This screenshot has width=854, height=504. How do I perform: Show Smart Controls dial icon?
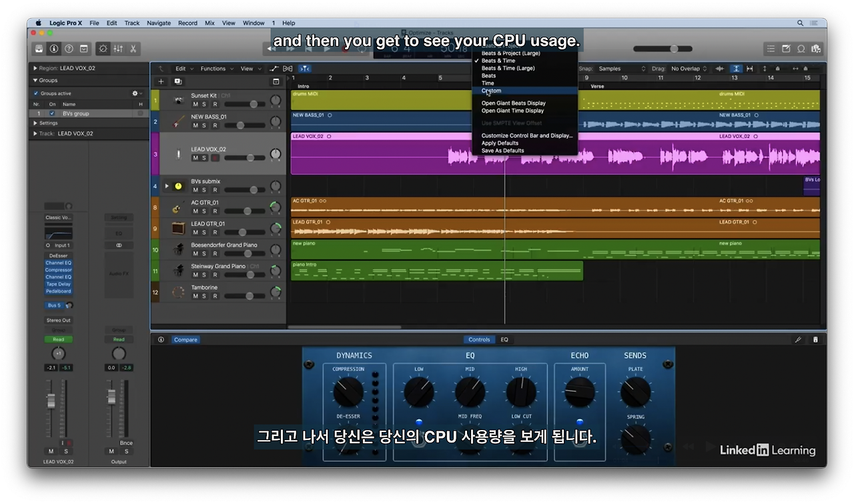click(x=103, y=49)
